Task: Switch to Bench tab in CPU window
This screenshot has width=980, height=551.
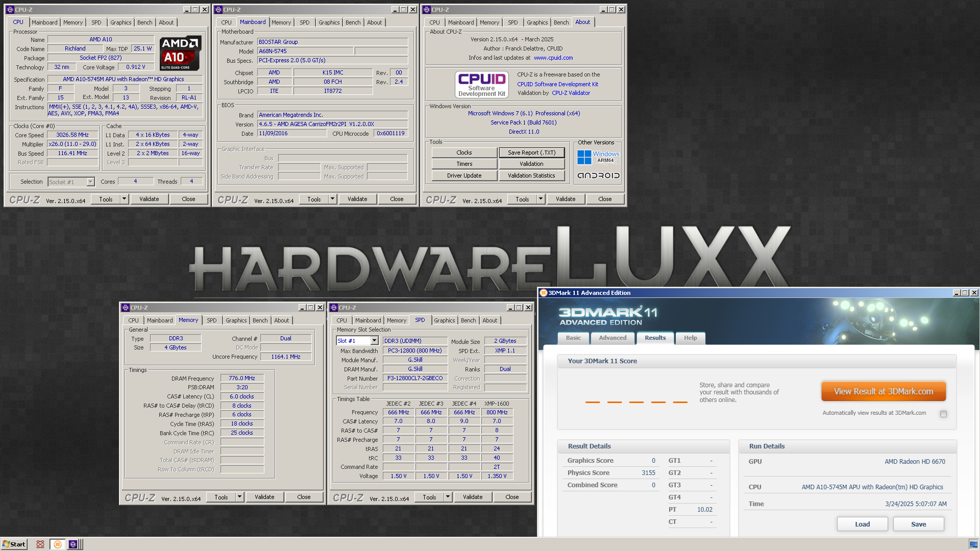Action: tap(145, 22)
